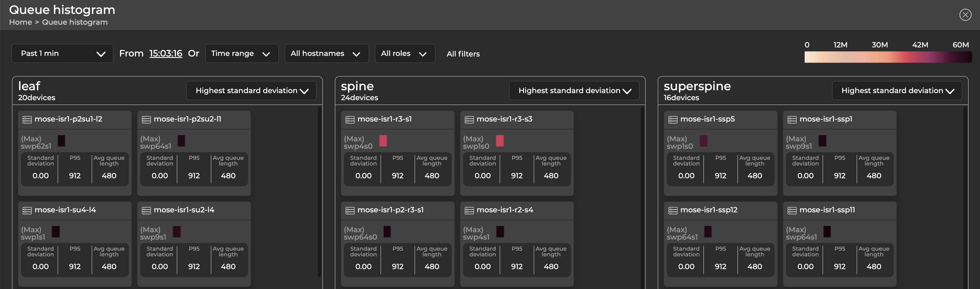Image resolution: width=980 pixels, height=289 pixels.
Task: Click the device icon beside mose-isr1-p2su2-l1
Action: [x=146, y=119]
